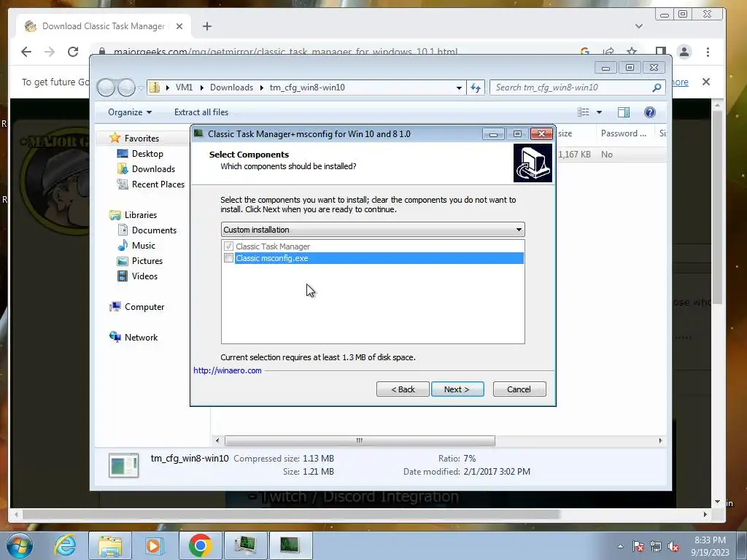Open Desktop in Explorer sidebar

click(147, 153)
